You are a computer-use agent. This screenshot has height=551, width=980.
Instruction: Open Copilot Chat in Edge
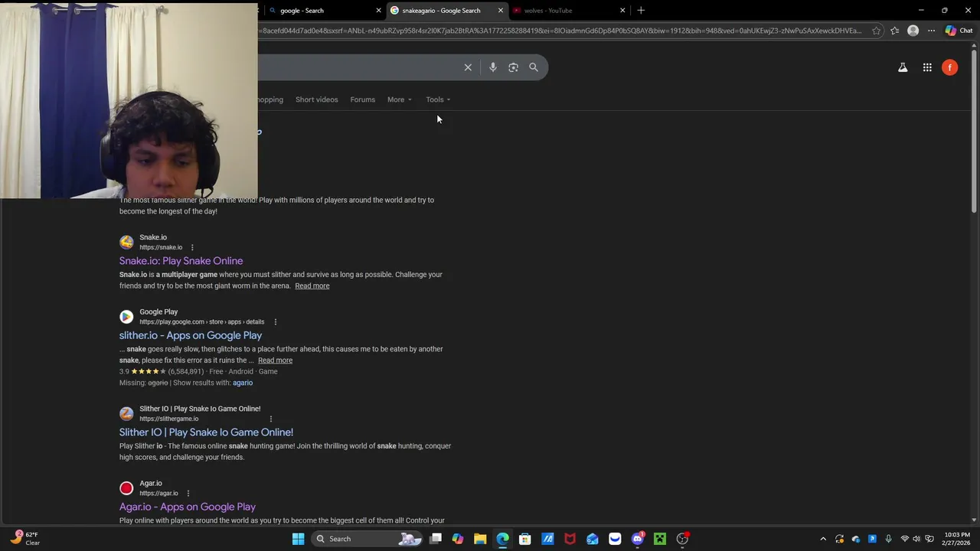[x=959, y=31]
